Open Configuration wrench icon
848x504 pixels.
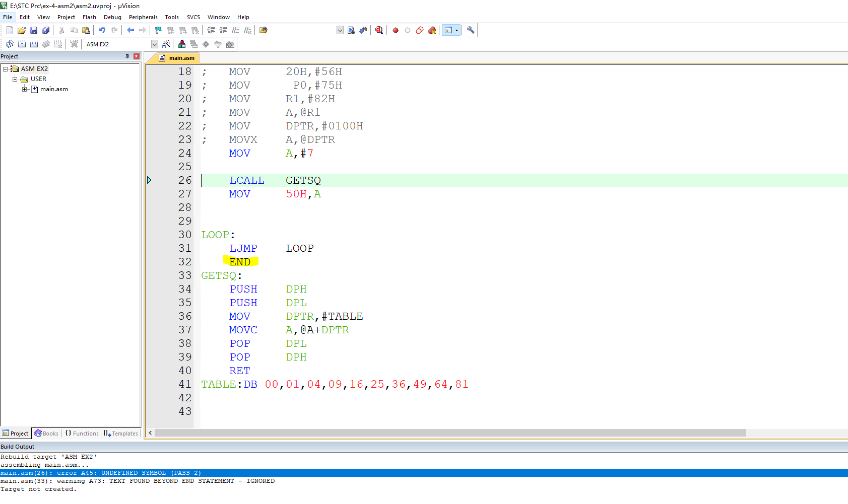tap(471, 30)
